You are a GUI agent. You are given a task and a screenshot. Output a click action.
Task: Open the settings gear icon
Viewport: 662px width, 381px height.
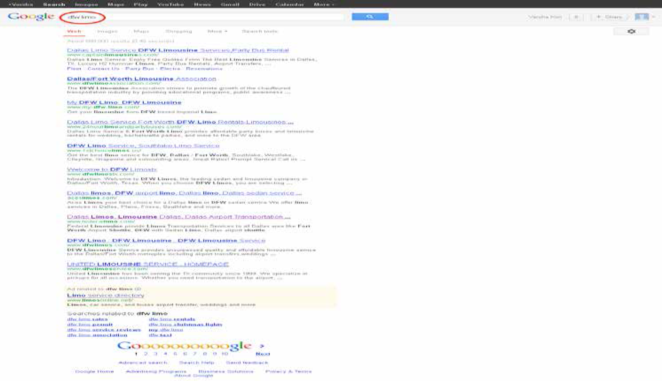tap(631, 31)
